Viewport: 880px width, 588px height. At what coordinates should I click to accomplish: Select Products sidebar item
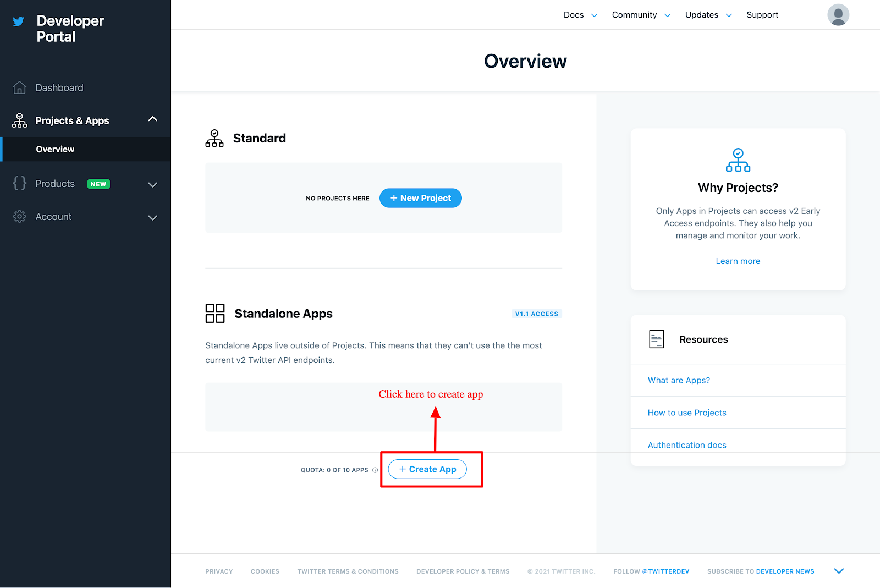tap(55, 184)
